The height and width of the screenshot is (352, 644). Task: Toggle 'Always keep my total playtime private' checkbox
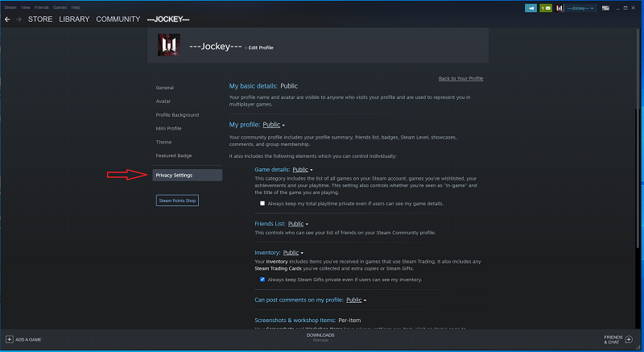(x=262, y=203)
